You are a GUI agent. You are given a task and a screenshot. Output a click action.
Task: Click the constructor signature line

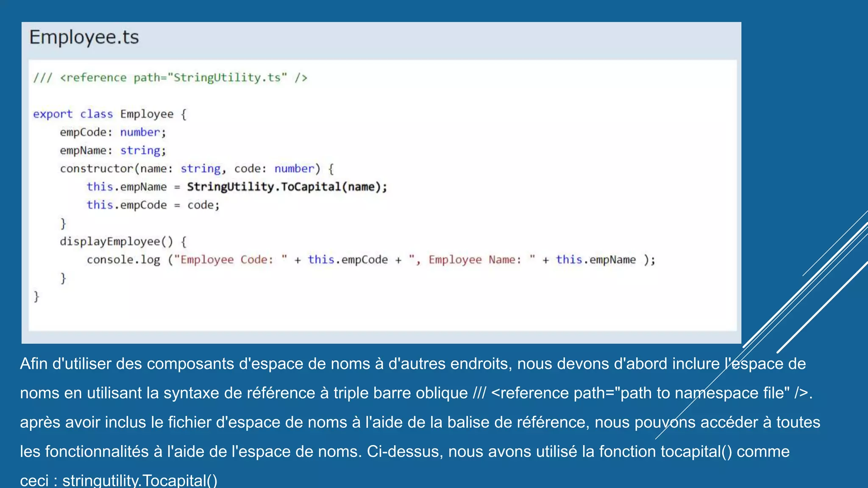[197, 169]
